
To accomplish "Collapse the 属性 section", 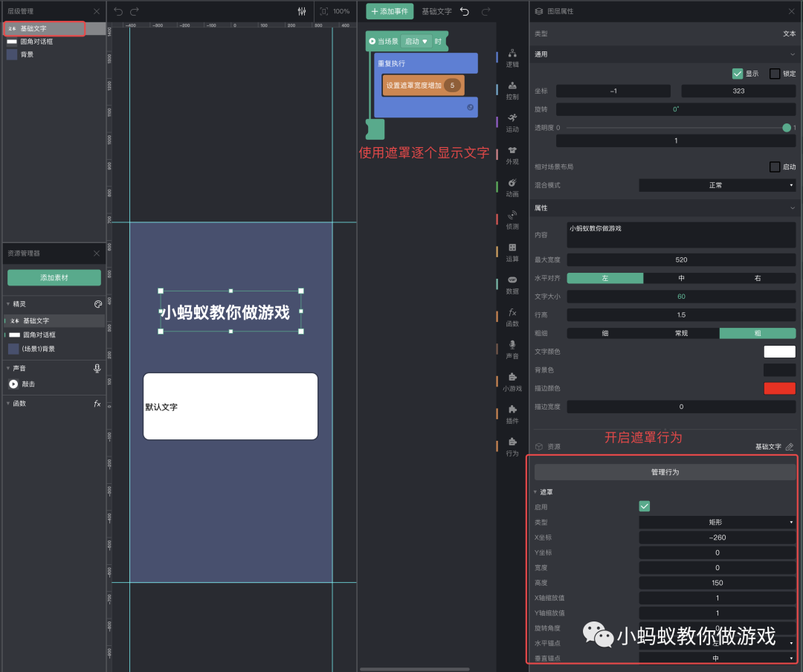I will pos(793,208).
